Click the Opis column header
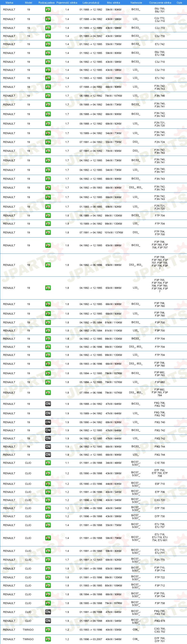 point(179,2)
